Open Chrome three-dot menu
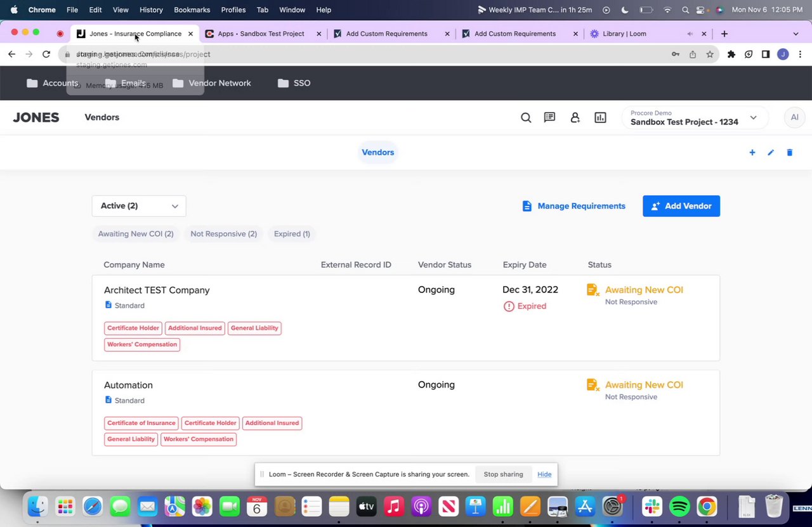This screenshot has height=527, width=812. point(800,55)
